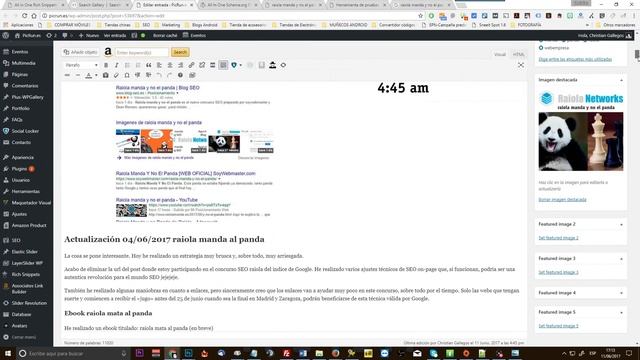640x360 pixels.
Task: Insert a bulleted list
Action: [x=127, y=65]
